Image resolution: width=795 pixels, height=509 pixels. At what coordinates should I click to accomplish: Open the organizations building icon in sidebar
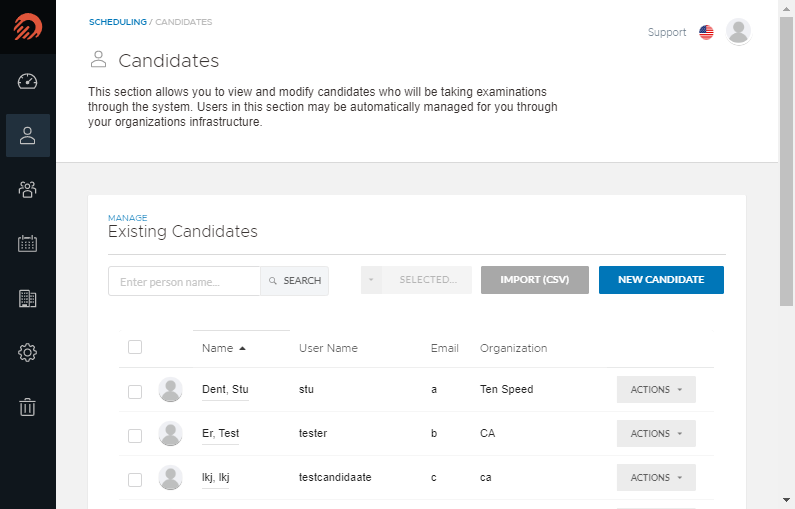pyautogui.click(x=27, y=299)
